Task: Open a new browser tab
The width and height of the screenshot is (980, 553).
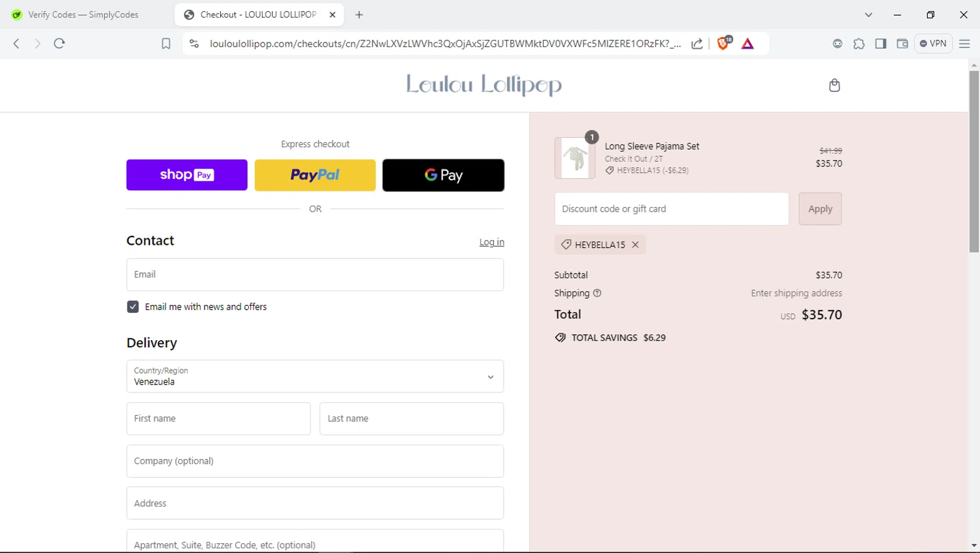Action: pos(359,14)
